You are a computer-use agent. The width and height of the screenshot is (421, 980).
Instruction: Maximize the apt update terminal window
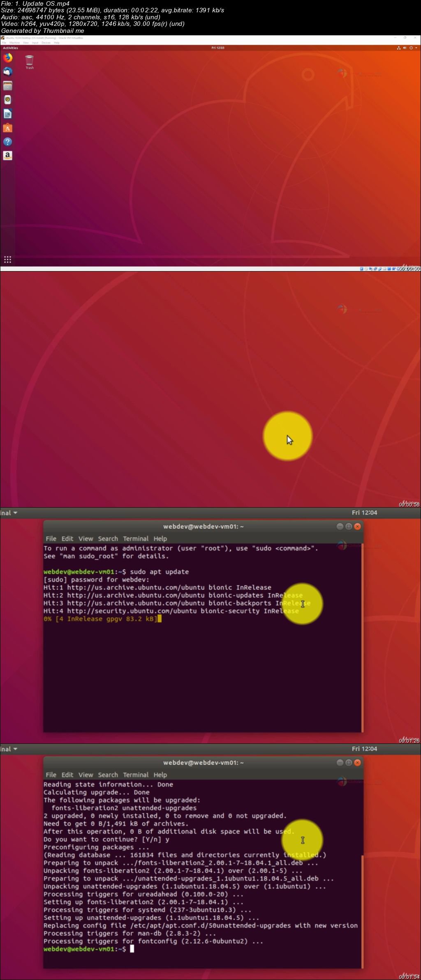click(x=349, y=526)
